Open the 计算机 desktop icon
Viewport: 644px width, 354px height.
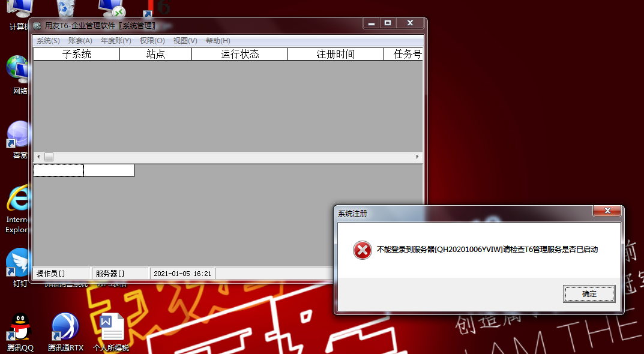(19, 15)
